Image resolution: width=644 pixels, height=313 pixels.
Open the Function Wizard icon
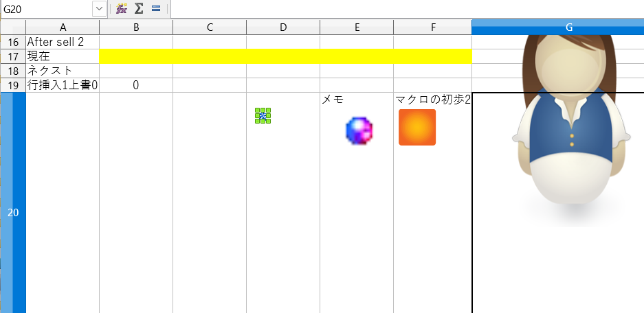(x=122, y=9)
